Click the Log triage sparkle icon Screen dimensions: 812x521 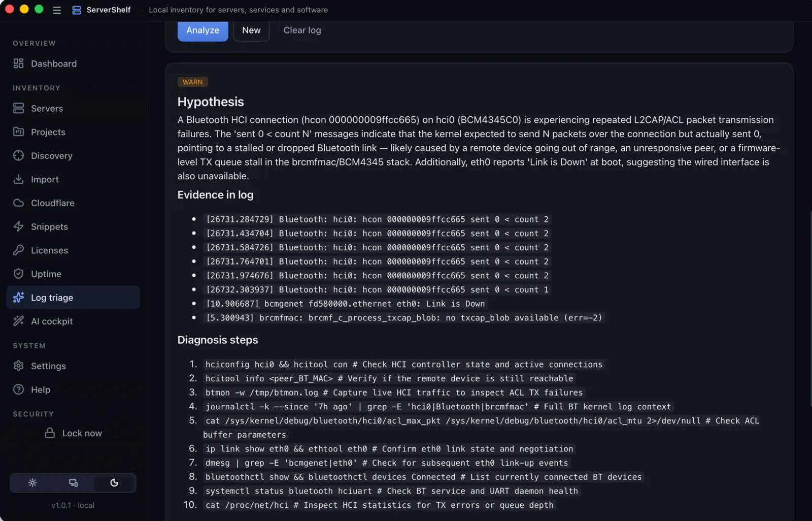point(19,298)
